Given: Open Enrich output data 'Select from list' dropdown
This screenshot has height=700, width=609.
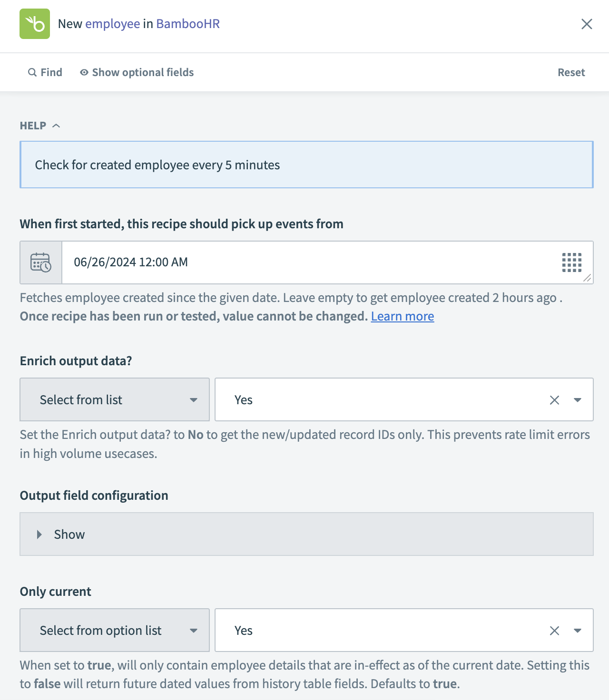Looking at the screenshot, I should 115,399.
